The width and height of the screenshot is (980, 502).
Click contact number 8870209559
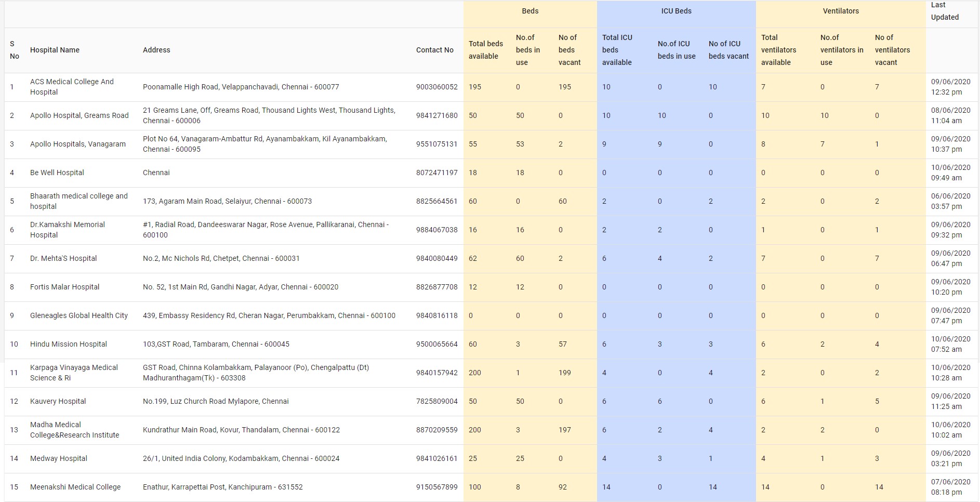pos(437,430)
